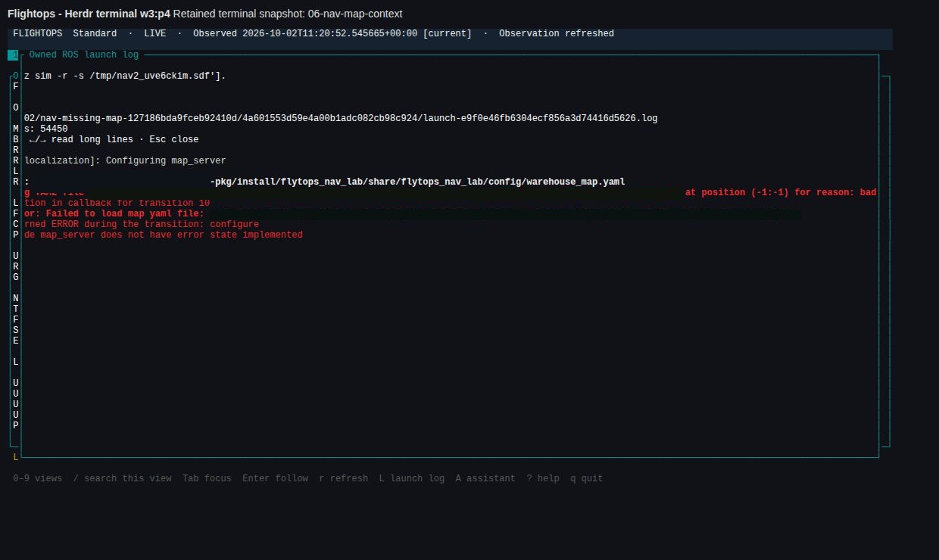Screen dimensions: 939x560
Task: Click 'Owned ROS launch log' panel title
Action: click(x=84, y=54)
